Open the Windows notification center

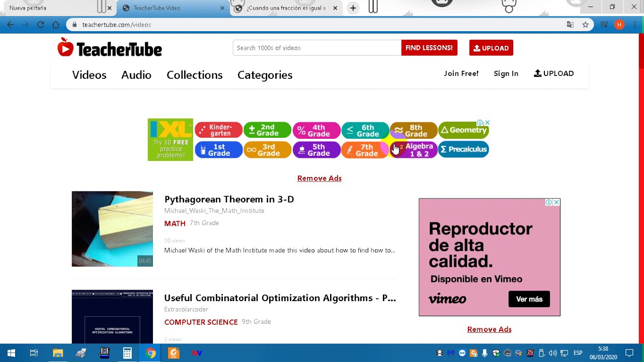tap(629, 353)
